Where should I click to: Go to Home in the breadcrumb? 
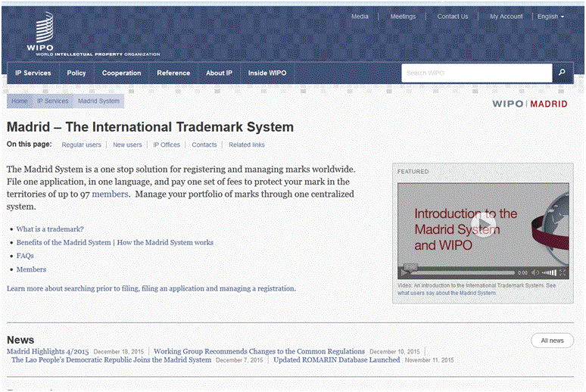pyautogui.click(x=20, y=101)
